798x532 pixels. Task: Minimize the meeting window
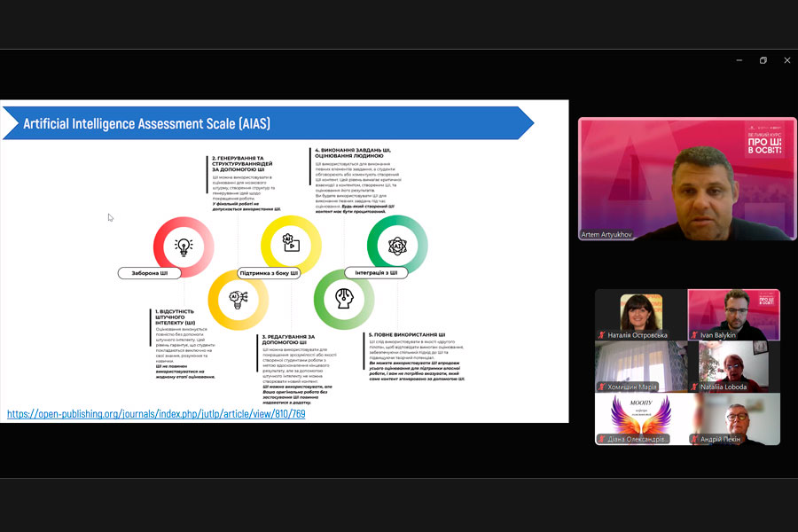pos(739,60)
